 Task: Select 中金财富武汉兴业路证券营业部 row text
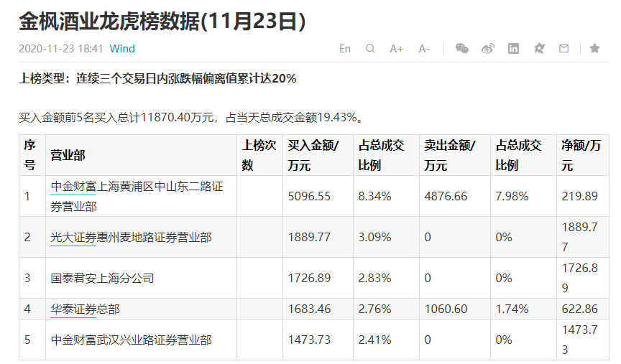pyautogui.click(x=131, y=340)
